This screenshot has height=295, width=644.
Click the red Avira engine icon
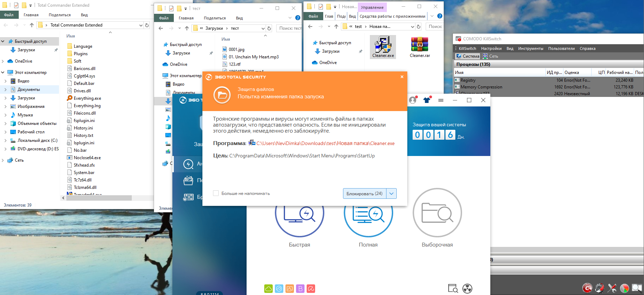(x=311, y=289)
